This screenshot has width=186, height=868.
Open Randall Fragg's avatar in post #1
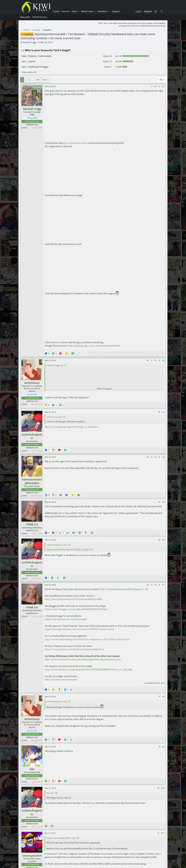(x=32, y=96)
